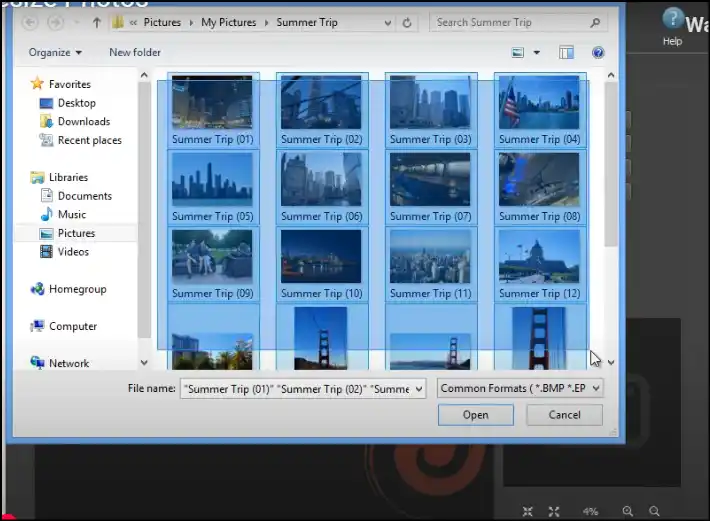The width and height of the screenshot is (710, 521).
Task: Open Downloads in the navigation pane
Action: (75, 121)
